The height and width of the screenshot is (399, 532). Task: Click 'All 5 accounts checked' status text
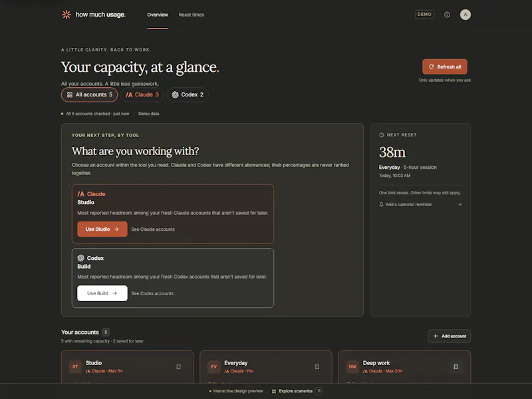(88, 114)
